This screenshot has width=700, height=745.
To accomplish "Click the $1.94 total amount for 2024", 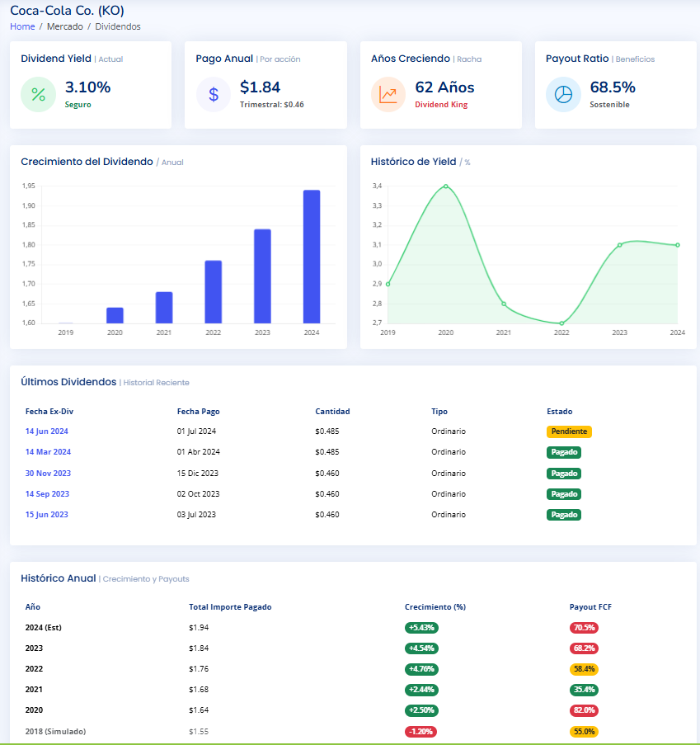I will click(x=199, y=628).
